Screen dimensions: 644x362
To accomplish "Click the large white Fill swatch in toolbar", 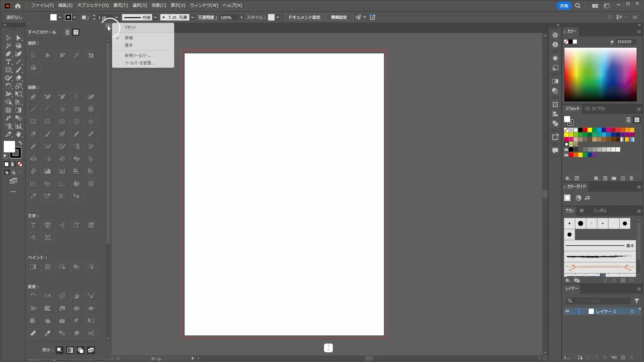I will tap(9, 146).
